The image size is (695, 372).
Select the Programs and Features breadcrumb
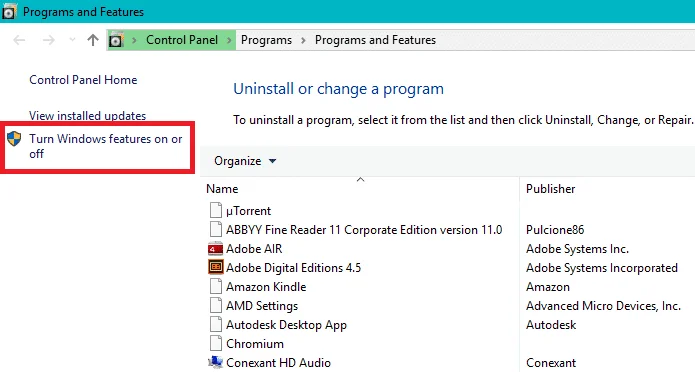[375, 40]
